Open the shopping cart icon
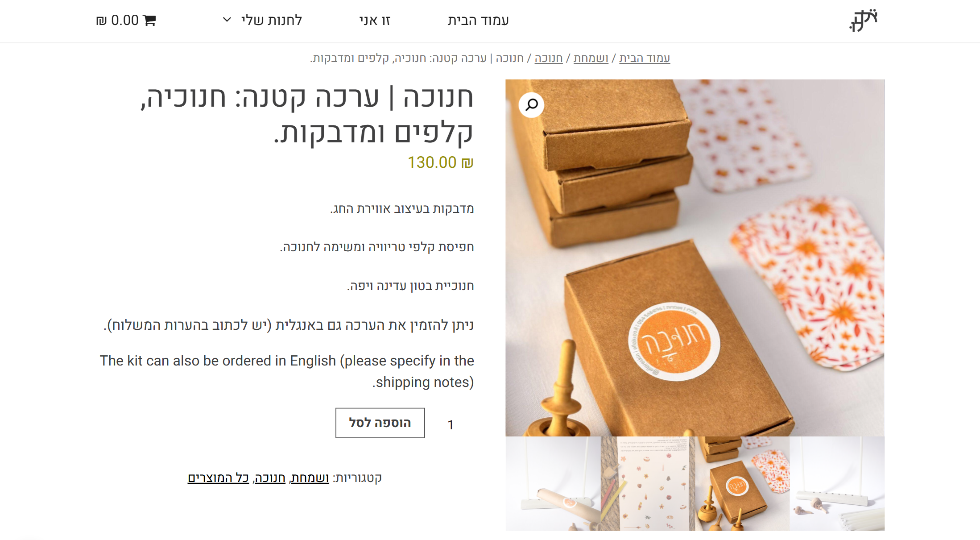This screenshot has width=980, height=540. 149,21
